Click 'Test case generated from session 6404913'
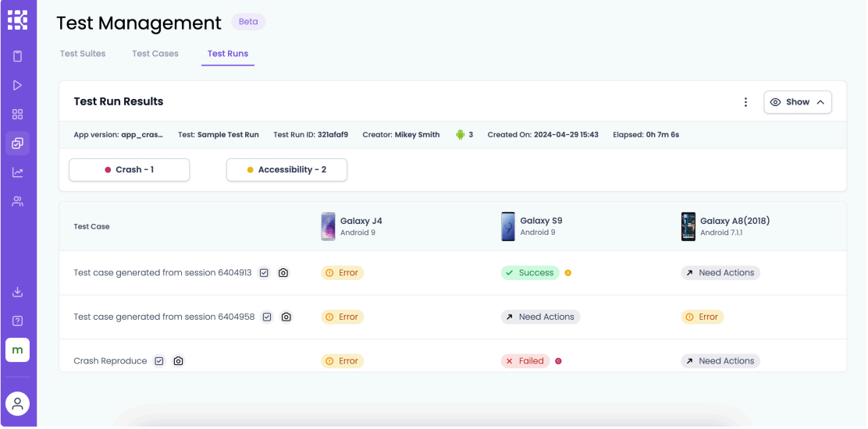868x429 pixels. coord(162,272)
